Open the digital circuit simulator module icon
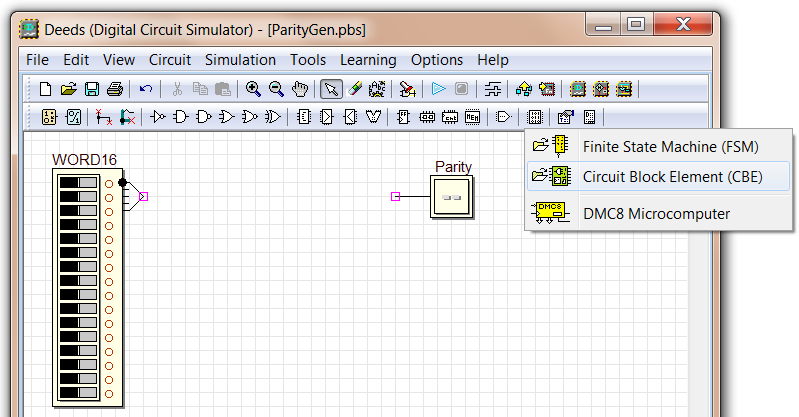Screen dimensions: 799x417 click(x=577, y=89)
